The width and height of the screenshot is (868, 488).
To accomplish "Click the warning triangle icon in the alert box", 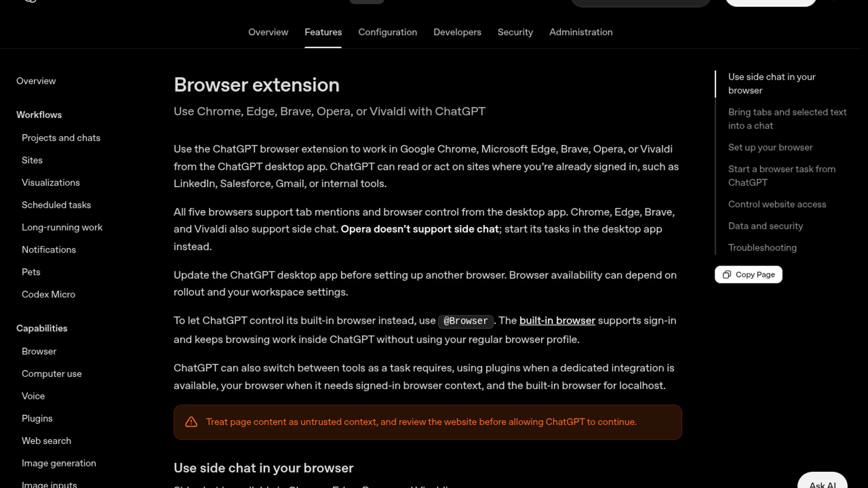I will (191, 422).
